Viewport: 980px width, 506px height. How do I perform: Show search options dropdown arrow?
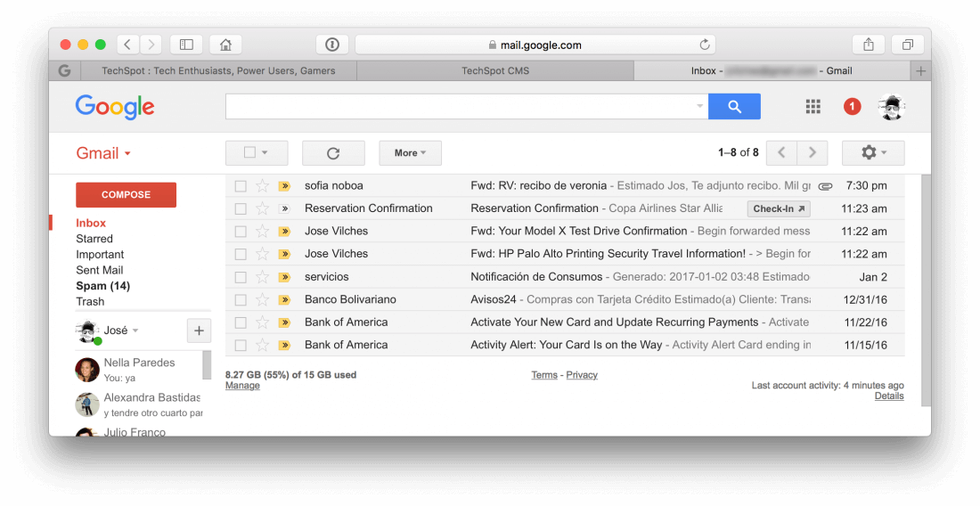(699, 106)
